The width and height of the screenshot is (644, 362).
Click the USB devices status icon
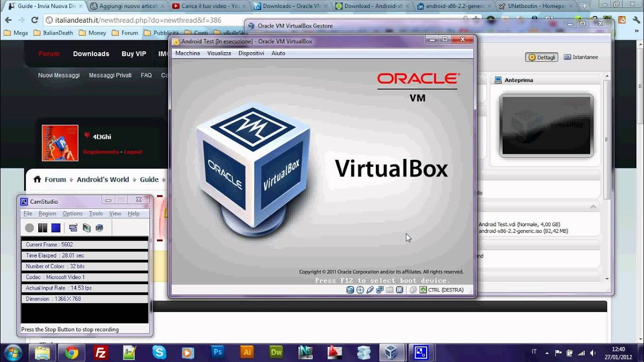(x=370, y=290)
